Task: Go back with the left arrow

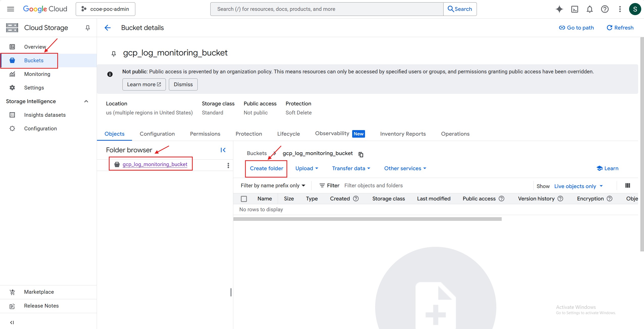Action: [x=108, y=28]
